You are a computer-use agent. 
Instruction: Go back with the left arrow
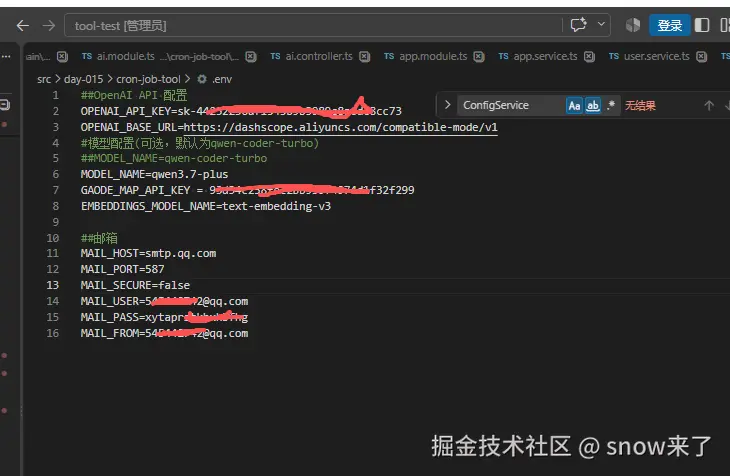tap(23, 26)
